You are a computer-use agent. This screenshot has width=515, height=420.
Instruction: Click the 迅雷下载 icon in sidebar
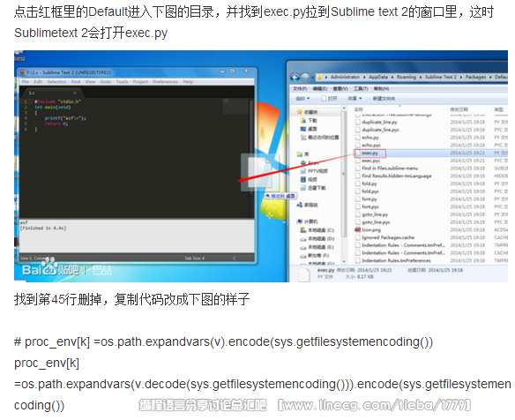[x=303, y=188]
